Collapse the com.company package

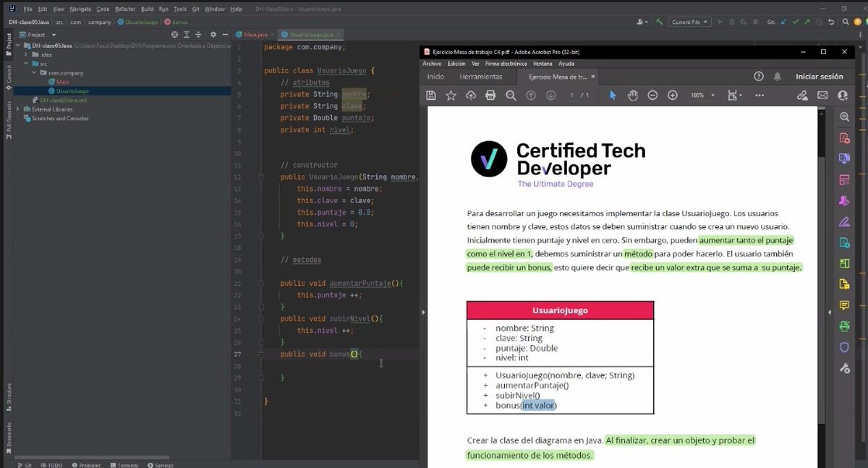[x=35, y=73]
